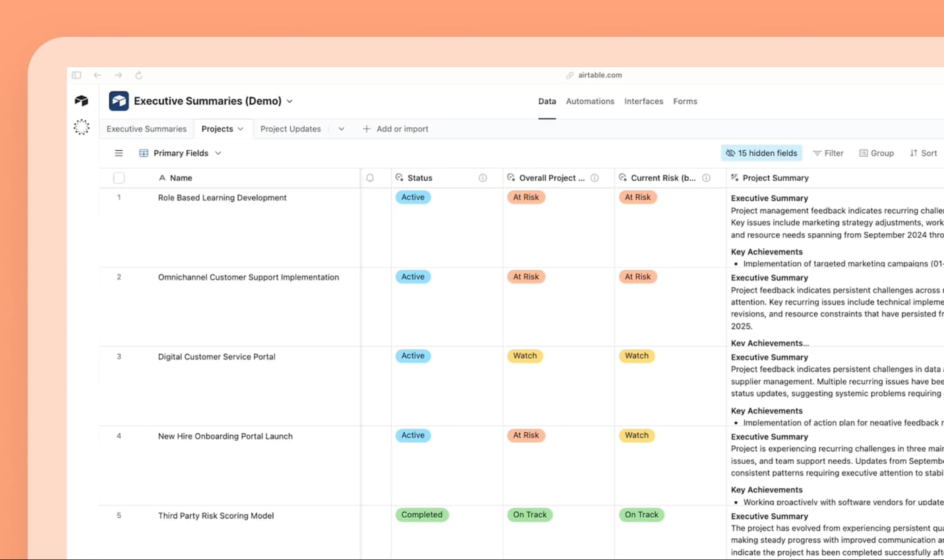Expand the Primary Fields view dropdown

coord(220,153)
